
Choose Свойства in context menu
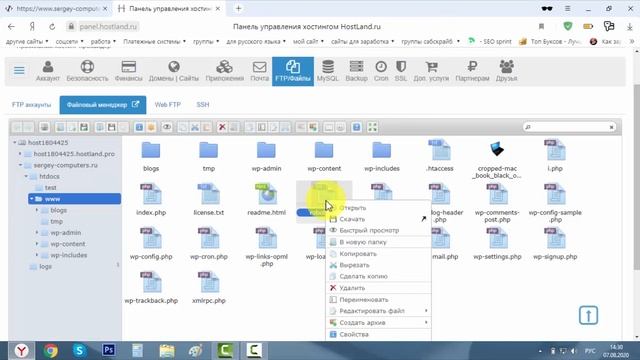click(379, 334)
